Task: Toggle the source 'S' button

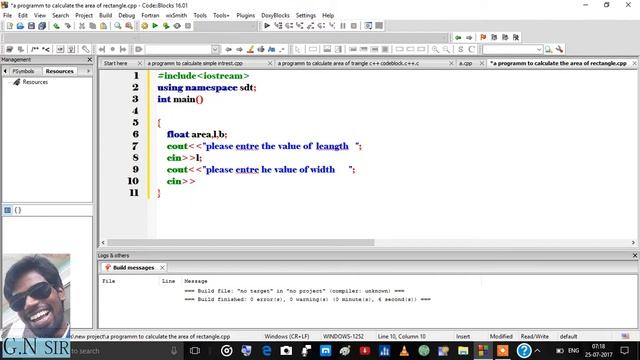Action: click(460, 49)
